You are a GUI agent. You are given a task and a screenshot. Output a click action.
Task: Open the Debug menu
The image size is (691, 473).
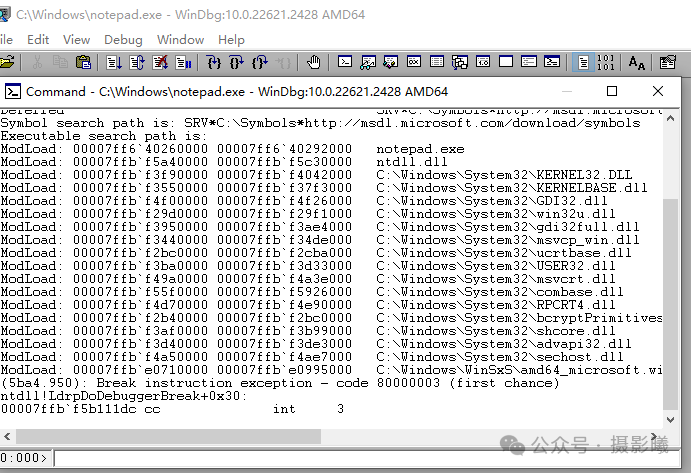pos(123,40)
